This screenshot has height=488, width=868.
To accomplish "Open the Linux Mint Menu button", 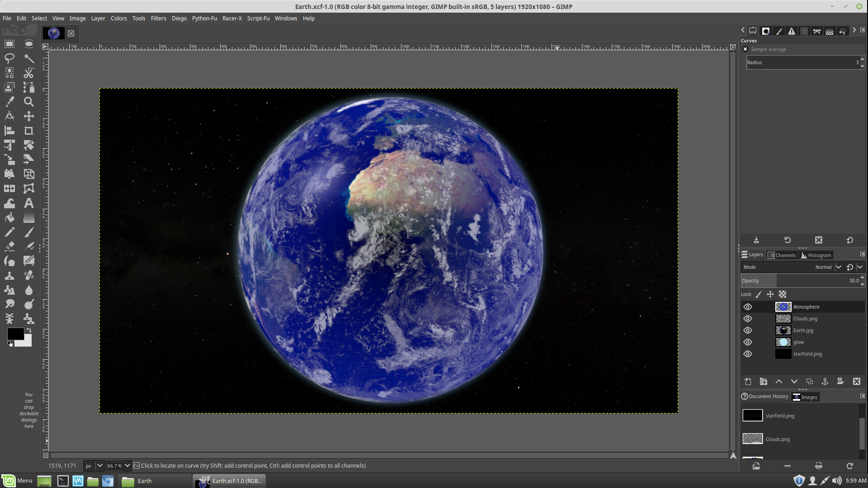I will point(17,481).
